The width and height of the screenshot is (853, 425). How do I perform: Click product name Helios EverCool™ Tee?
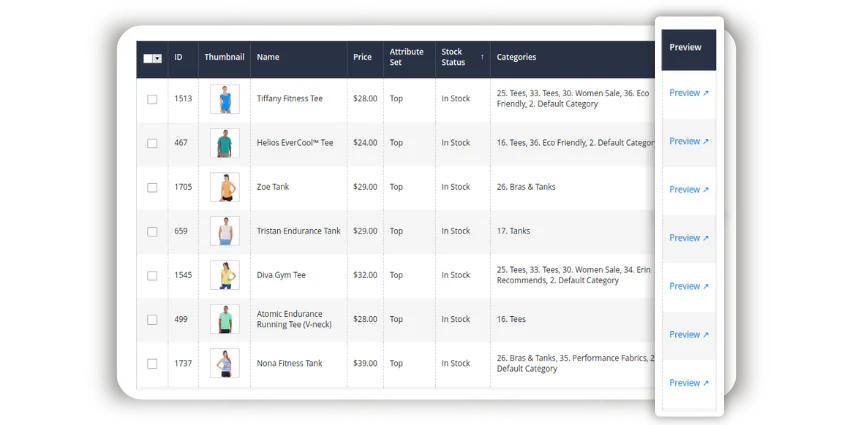tap(295, 143)
